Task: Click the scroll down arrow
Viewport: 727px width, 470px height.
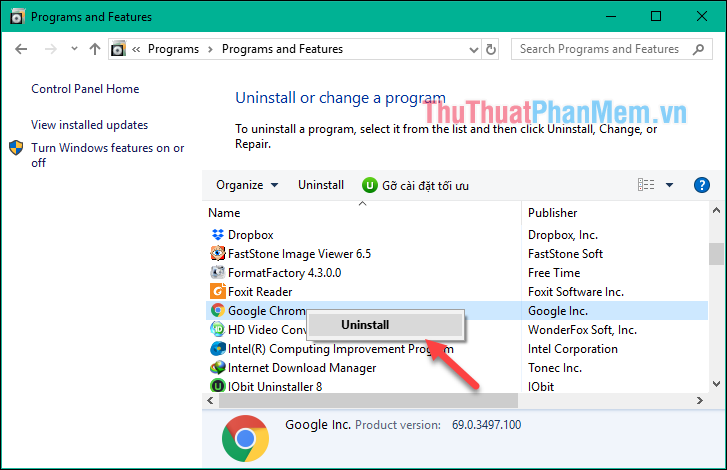Action: pos(716,384)
